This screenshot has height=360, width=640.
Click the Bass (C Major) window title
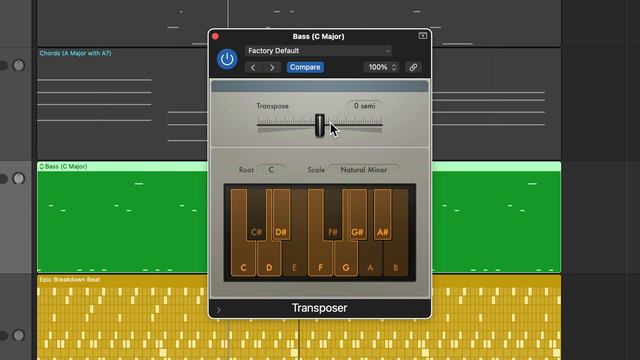(318, 36)
